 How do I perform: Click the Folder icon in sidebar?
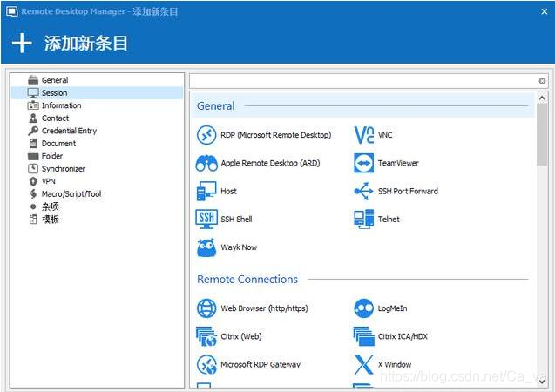pos(33,156)
